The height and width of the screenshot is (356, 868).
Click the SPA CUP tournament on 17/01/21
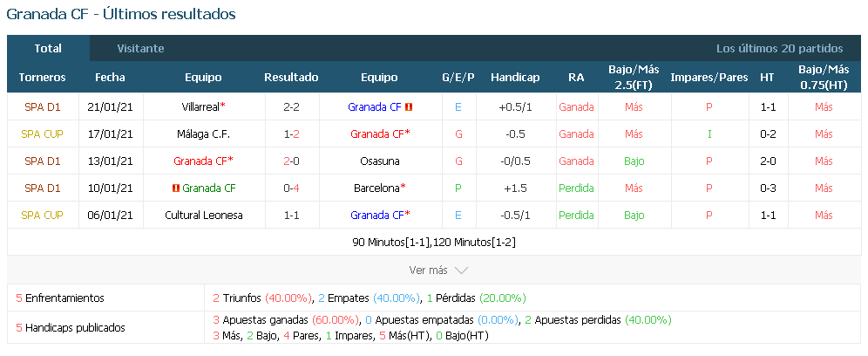tap(42, 134)
